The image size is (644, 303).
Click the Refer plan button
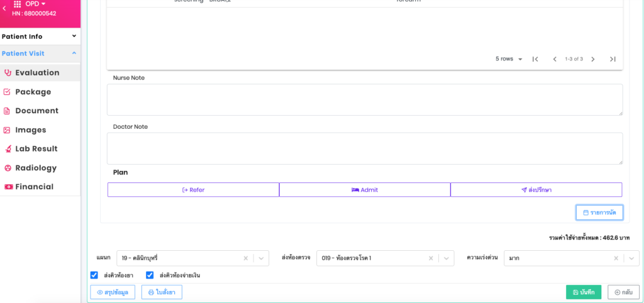193,190
